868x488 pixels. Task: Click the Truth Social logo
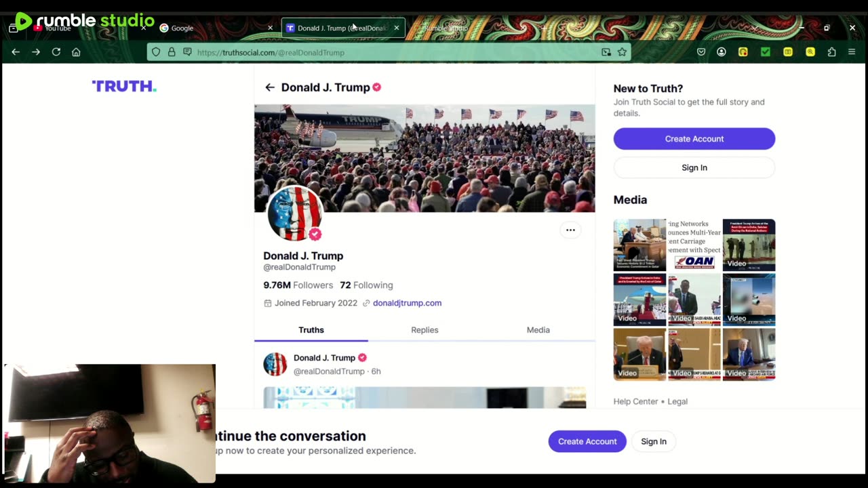pos(124,86)
